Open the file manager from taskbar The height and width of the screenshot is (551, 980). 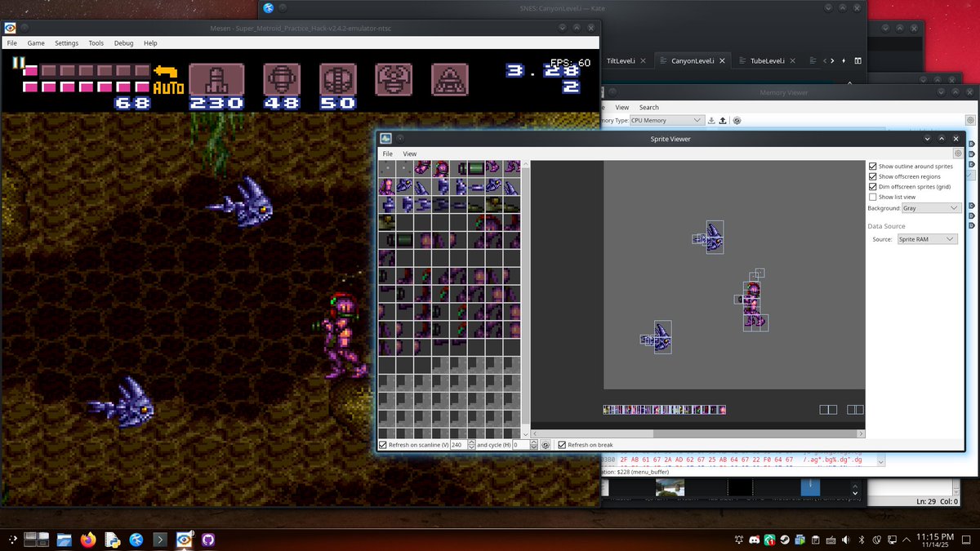pyautogui.click(x=64, y=540)
